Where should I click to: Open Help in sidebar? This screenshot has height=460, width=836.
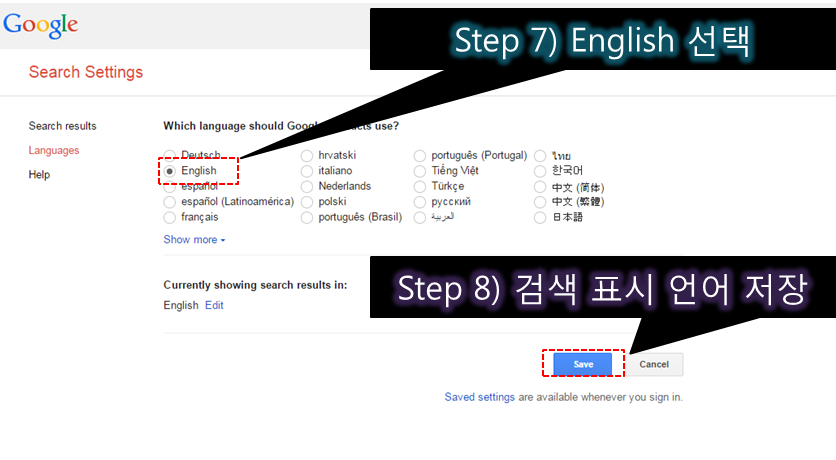point(39,174)
